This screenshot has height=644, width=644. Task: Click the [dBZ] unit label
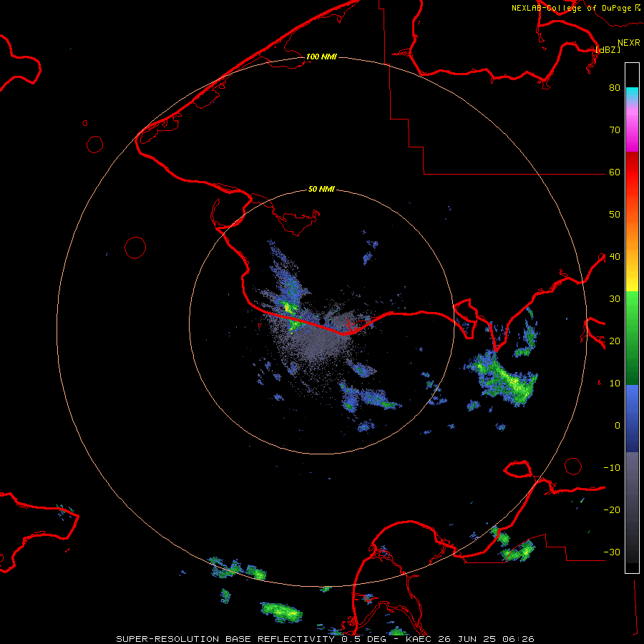608,49
